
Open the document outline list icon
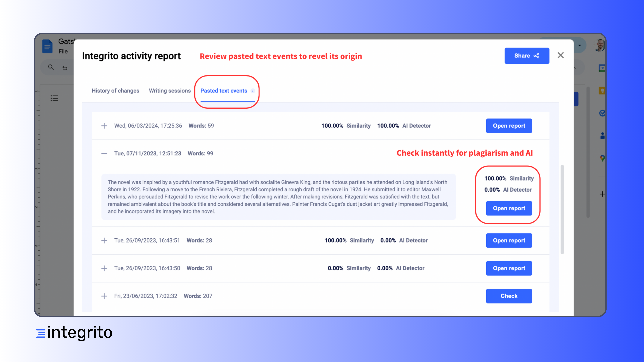(x=54, y=98)
